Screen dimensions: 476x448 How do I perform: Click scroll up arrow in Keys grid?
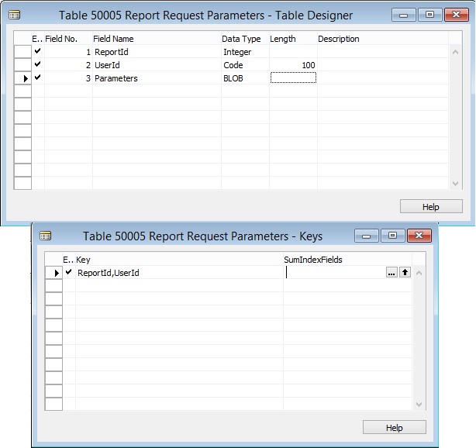[419, 273]
